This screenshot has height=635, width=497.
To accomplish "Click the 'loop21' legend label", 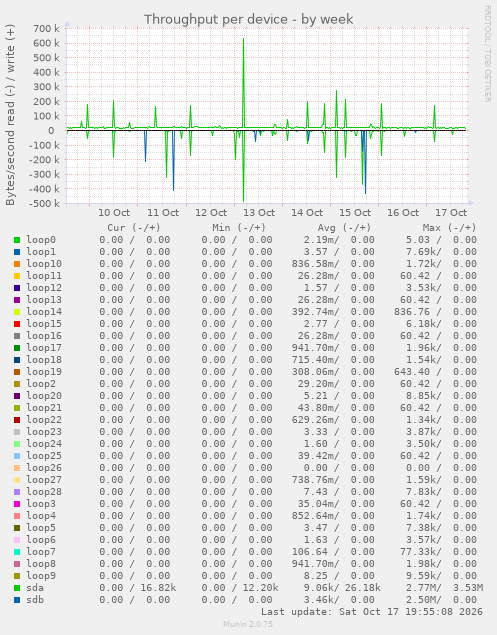I will 44,408.
